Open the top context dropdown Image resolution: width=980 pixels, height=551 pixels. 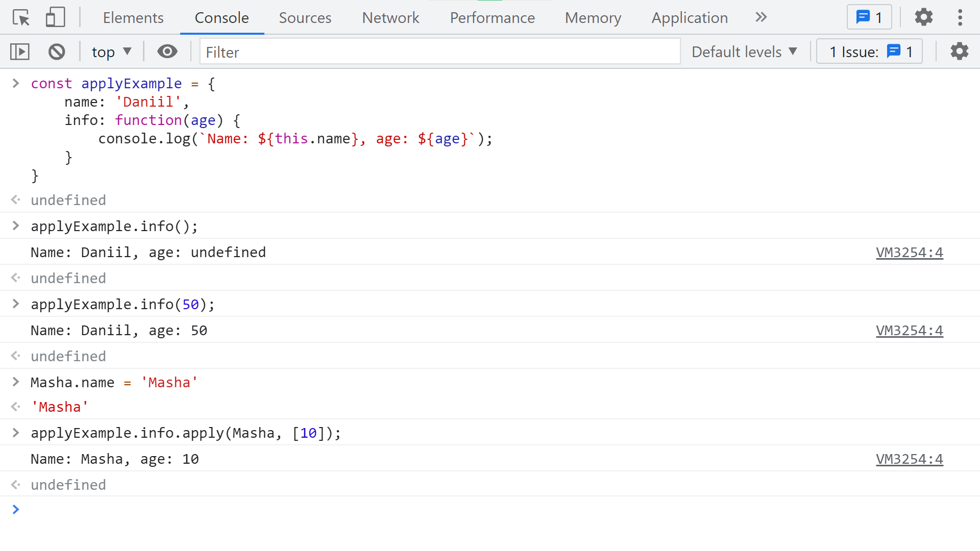pos(111,52)
